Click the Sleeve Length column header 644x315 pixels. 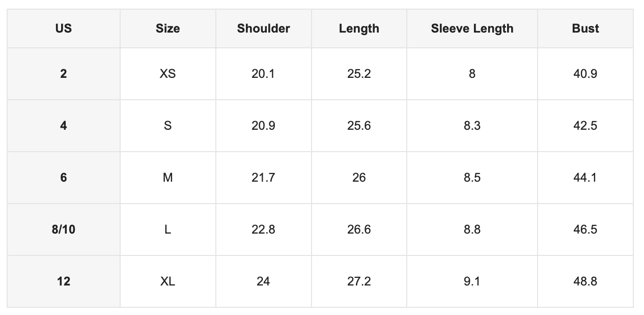coord(472,28)
